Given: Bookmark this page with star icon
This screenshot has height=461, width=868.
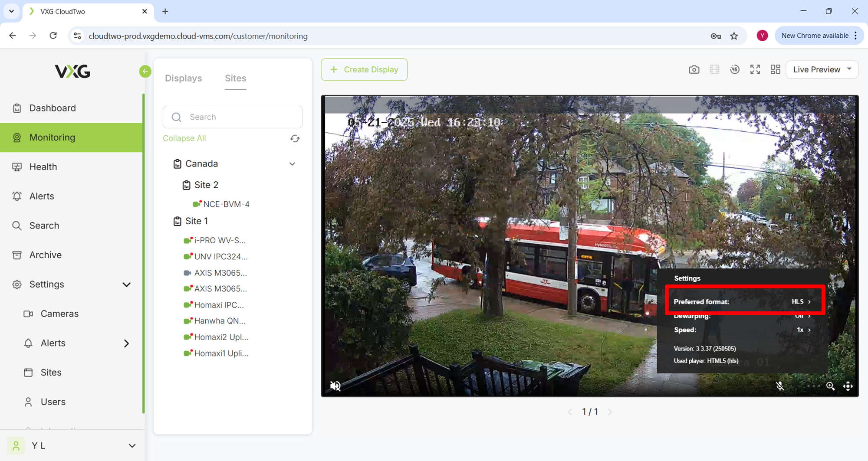Looking at the screenshot, I should (734, 36).
